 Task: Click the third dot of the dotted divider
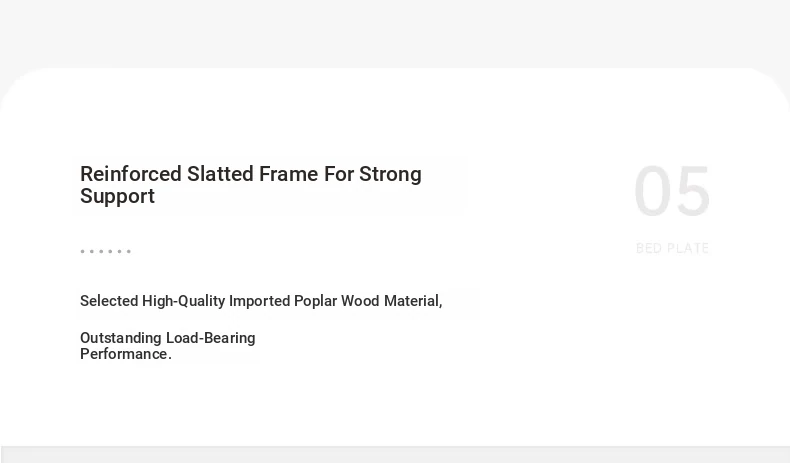click(101, 251)
